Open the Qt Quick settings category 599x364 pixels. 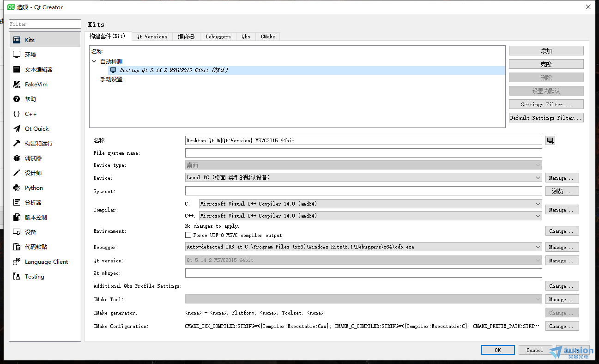45,128
